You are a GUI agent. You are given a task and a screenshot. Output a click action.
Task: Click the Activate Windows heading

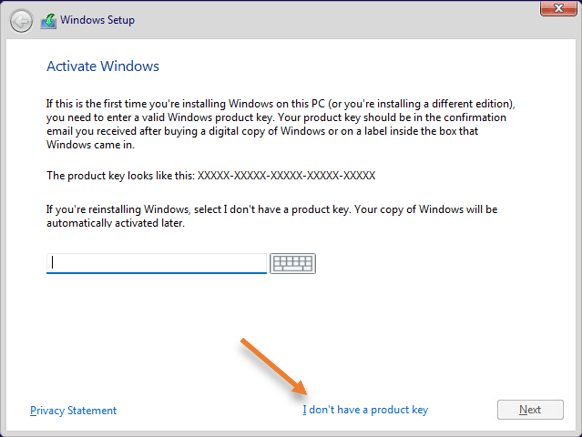pyautogui.click(x=103, y=66)
